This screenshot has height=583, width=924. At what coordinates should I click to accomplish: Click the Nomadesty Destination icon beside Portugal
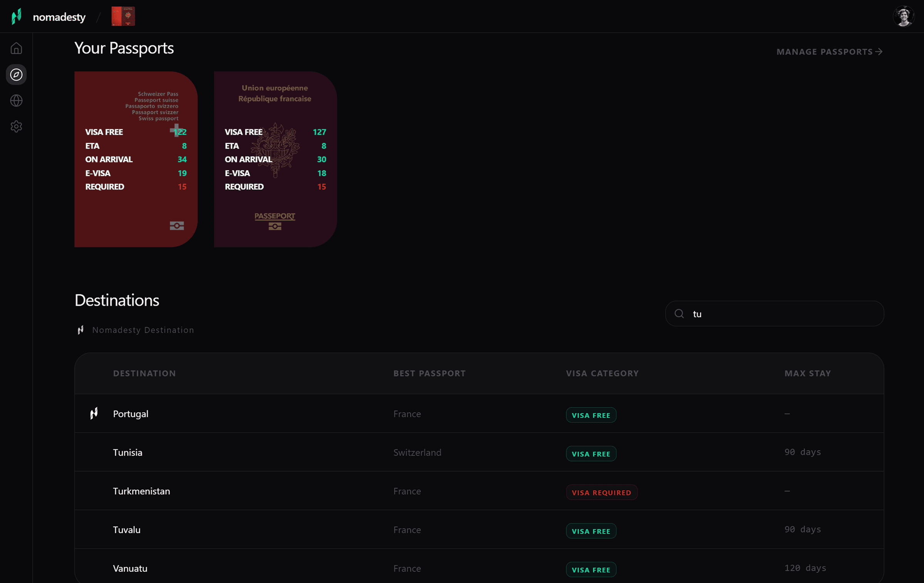pyautogui.click(x=94, y=413)
